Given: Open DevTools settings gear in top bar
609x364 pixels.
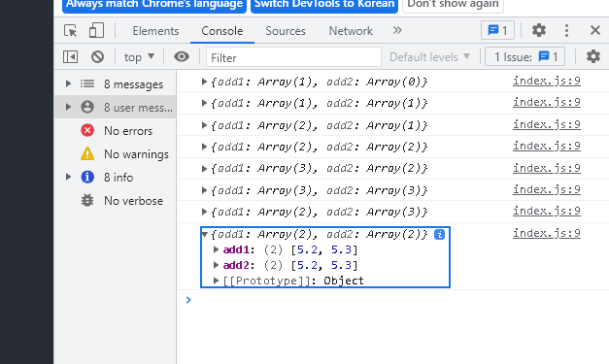Looking at the screenshot, I should coord(539,30).
